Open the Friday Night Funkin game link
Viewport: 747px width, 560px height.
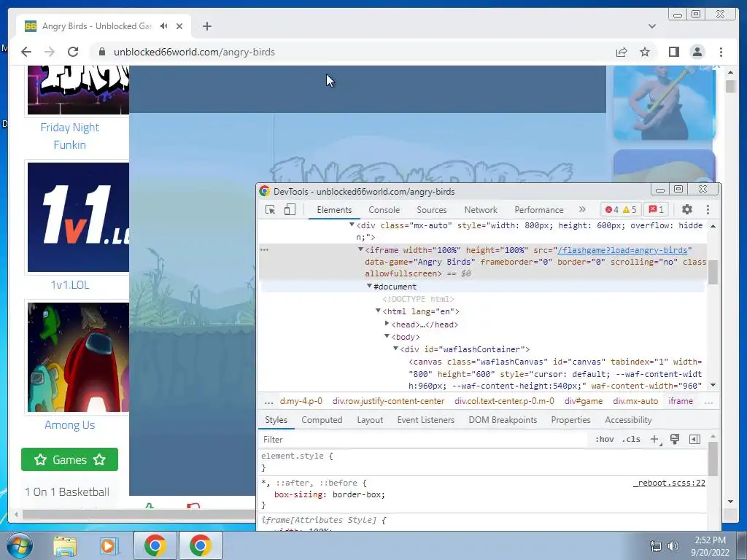coord(69,136)
